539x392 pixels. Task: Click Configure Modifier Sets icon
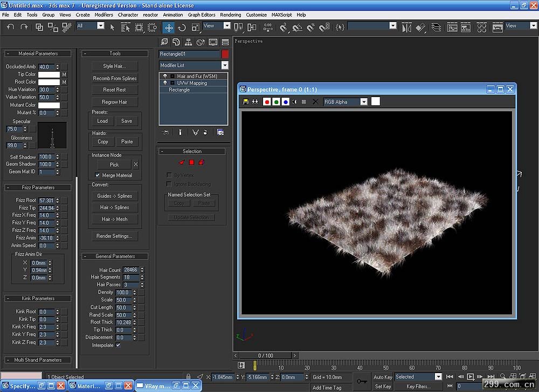(220, 133)
